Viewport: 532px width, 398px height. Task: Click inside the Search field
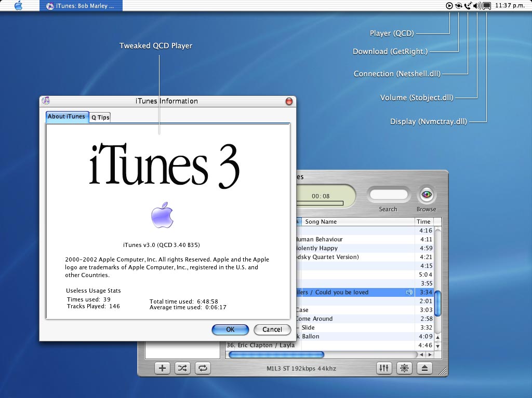[389, 195]
